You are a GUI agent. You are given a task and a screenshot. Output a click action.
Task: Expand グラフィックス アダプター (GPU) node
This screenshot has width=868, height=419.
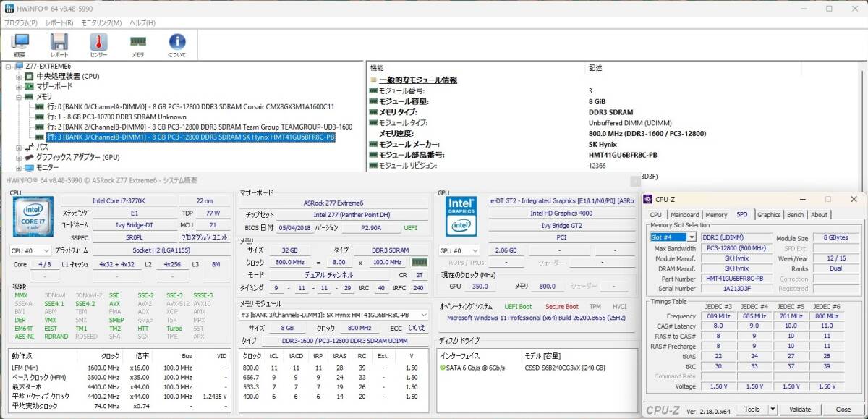20,157
